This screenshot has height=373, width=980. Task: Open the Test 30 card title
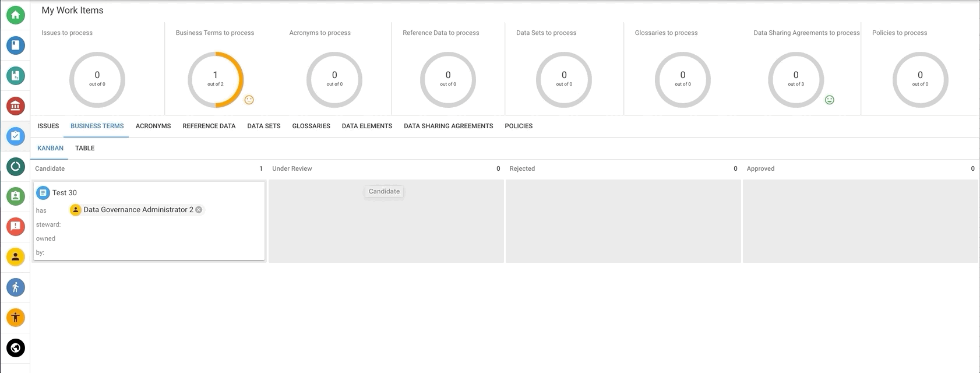pos(65,192)
